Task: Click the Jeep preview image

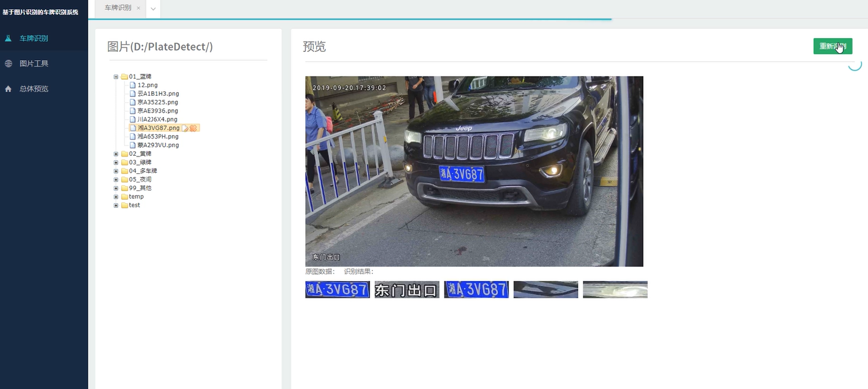Action: (x=474, y=171)
